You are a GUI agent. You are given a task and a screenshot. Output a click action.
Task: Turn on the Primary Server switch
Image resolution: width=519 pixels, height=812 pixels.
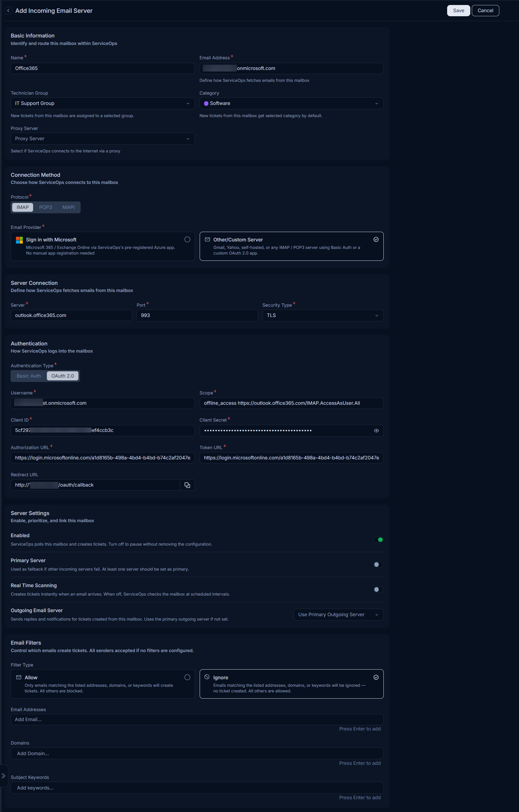378,564
